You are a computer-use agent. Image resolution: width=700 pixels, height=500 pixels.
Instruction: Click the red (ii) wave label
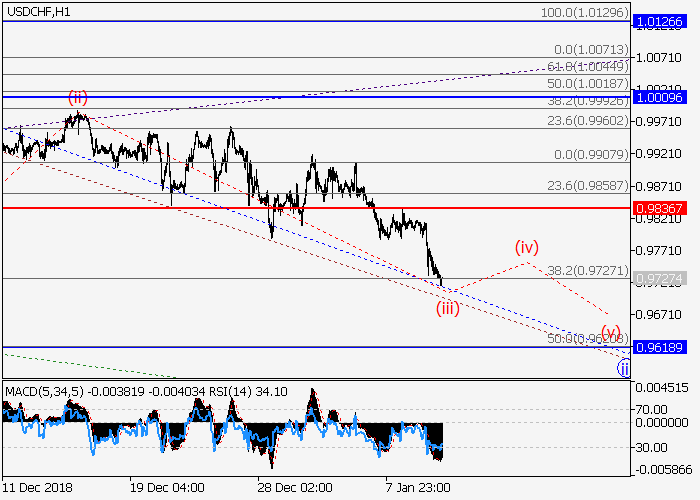(x=78, y=98)
